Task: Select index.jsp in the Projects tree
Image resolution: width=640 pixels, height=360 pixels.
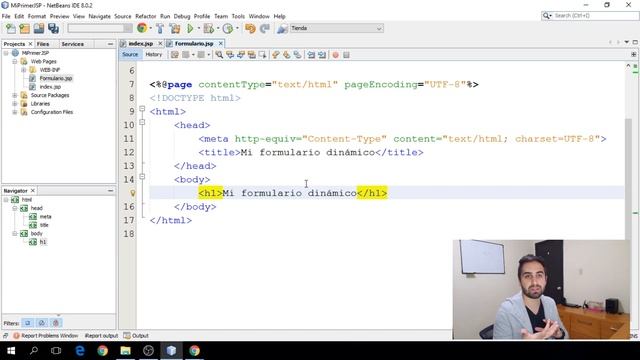Action: click(50, 87)
